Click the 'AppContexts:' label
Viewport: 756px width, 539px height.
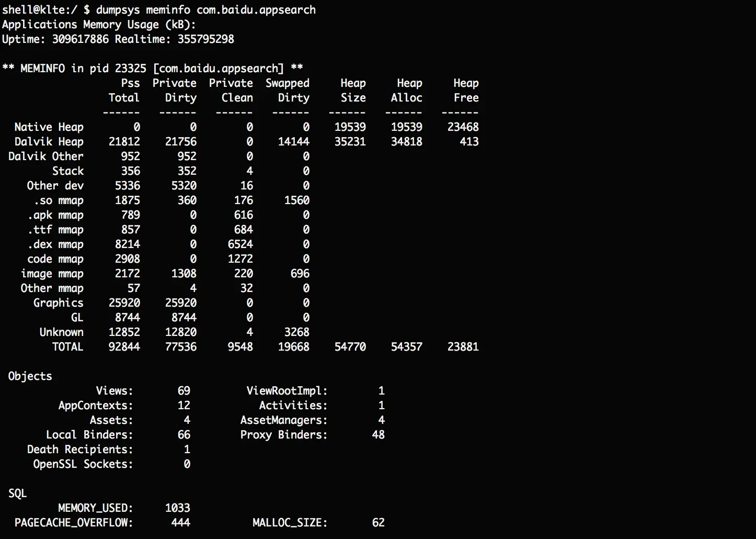96,406
